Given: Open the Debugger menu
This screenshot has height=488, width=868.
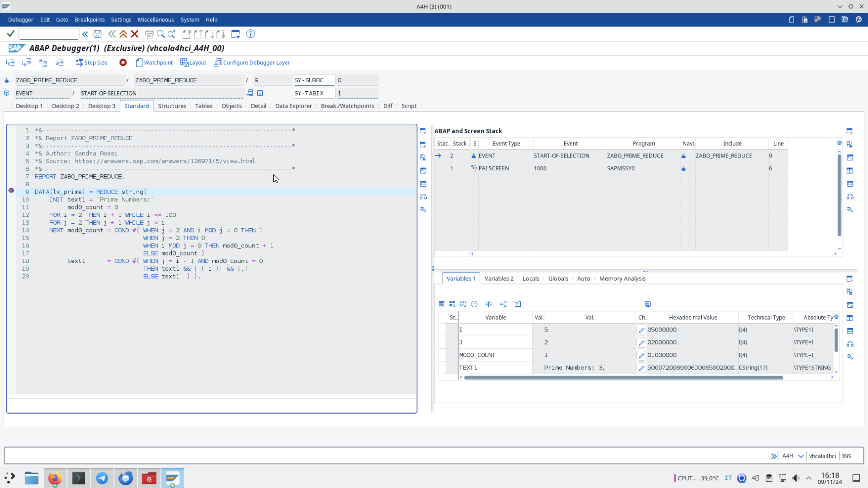Looking at the screenshot, I should click(x=21, y=20).
